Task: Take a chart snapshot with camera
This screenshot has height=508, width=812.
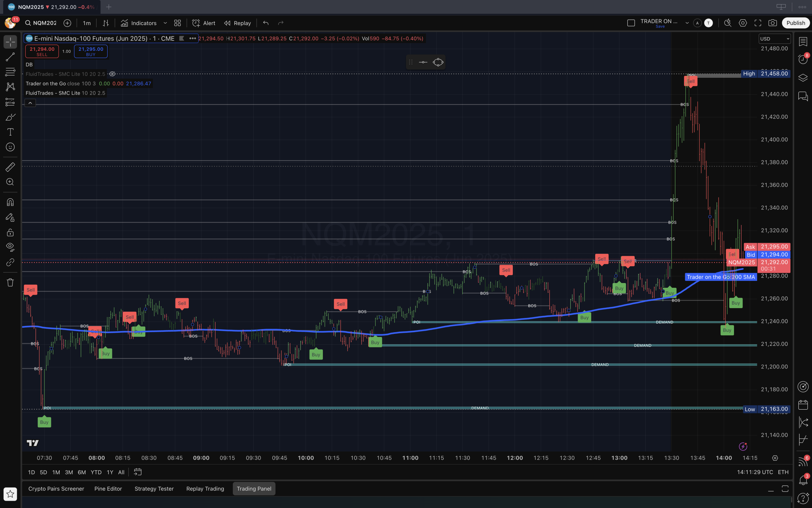Action: 773,23
